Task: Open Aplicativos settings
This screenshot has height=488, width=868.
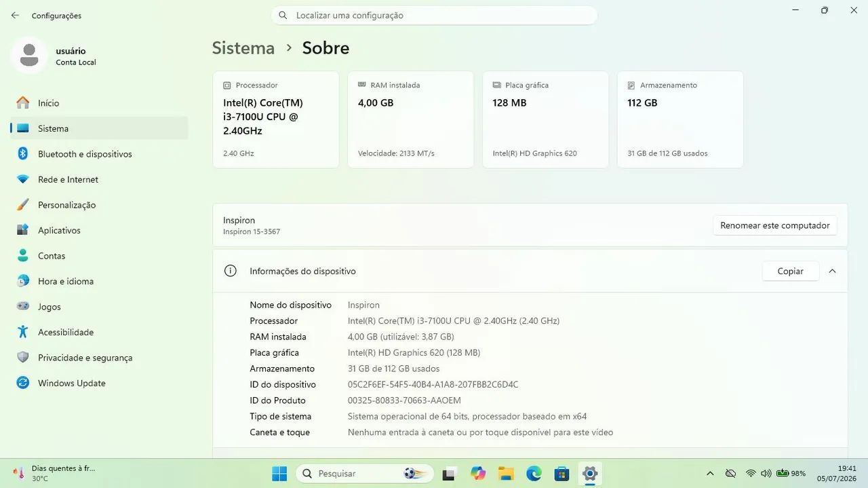Action: pos(99,230)
